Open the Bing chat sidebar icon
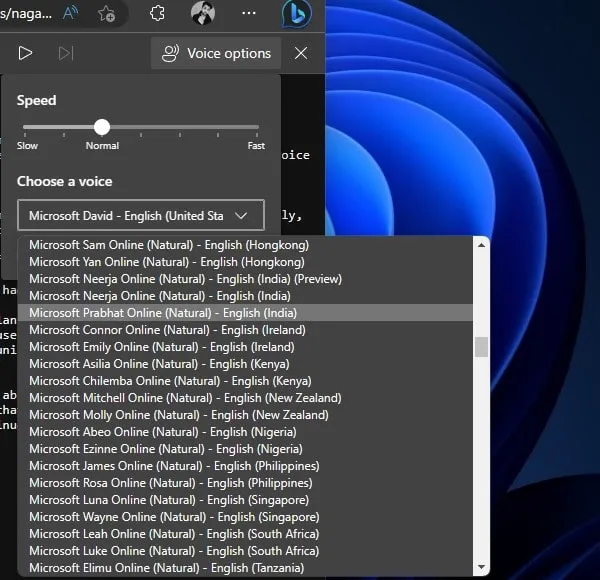Screen dimensions: 600x580 click(297, 14)
